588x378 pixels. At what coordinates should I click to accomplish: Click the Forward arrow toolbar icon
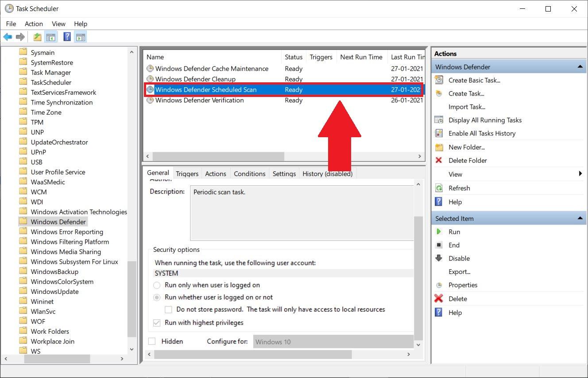coord(20,37)
